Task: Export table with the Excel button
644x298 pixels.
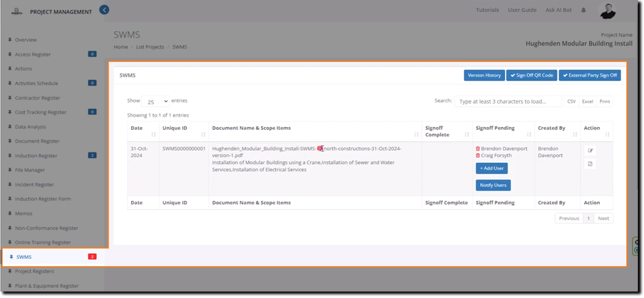Action: click(x=587, y=101)
